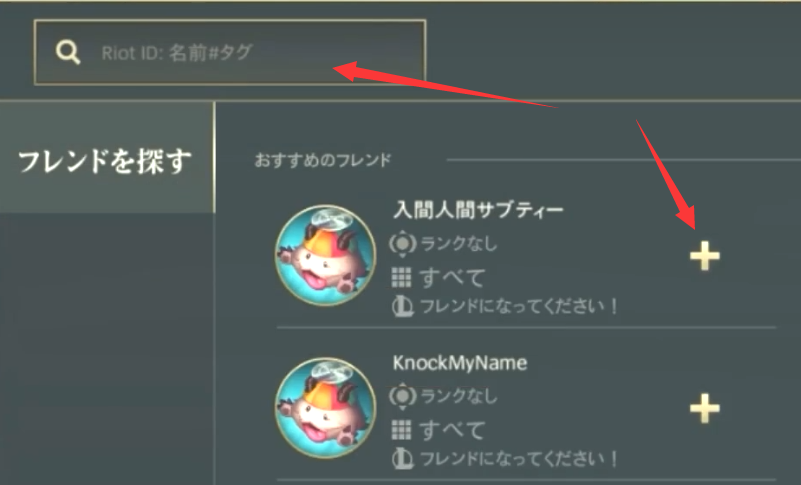
Task: Click すべて label under KnockMyName
Action: 452,430
